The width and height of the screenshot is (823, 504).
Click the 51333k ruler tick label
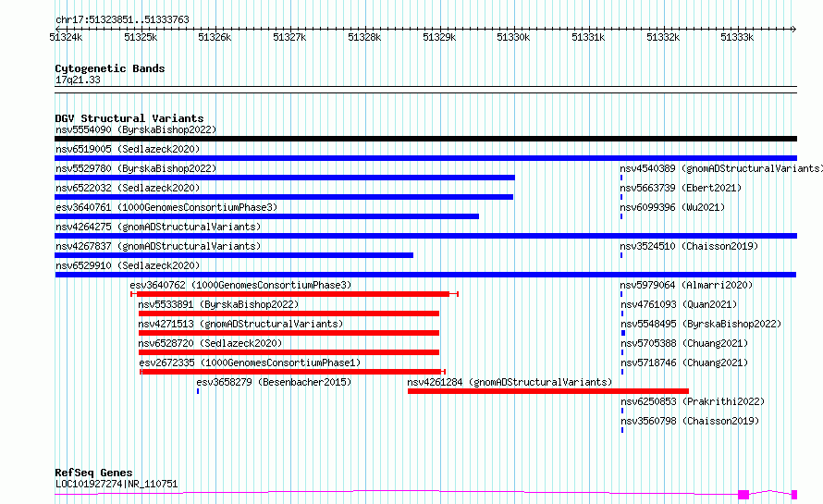pos(737,37)
